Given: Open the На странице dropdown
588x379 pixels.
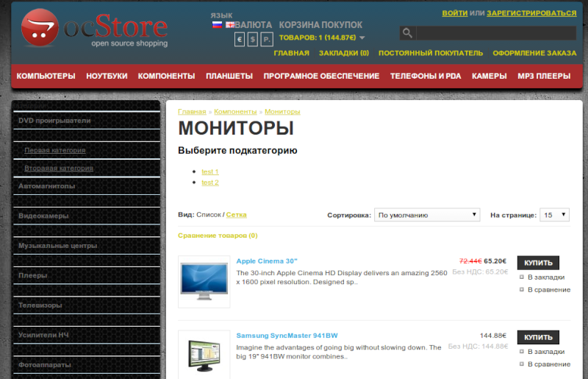Looking at the screenshot, I should tap(554, 215).
